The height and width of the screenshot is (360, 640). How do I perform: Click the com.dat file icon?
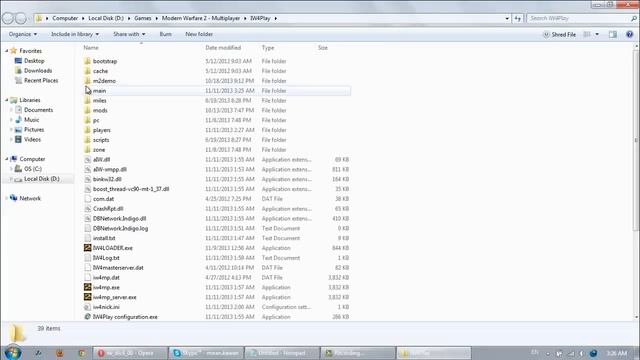87,199
